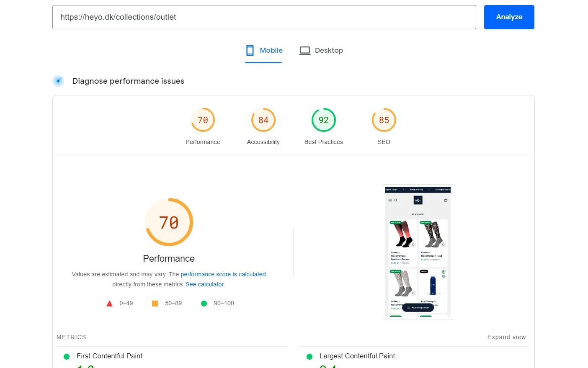Select the 'First Contentful Paint' metric text
Viewport: 588px width, 368px height.
pos(109,356)
